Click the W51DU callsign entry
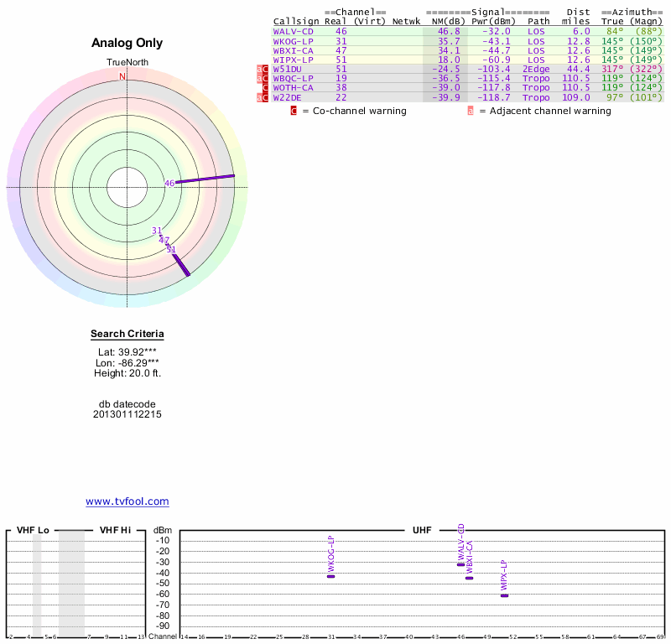The width and height of the screenshot is (671, 644). [x=287, y=70]
